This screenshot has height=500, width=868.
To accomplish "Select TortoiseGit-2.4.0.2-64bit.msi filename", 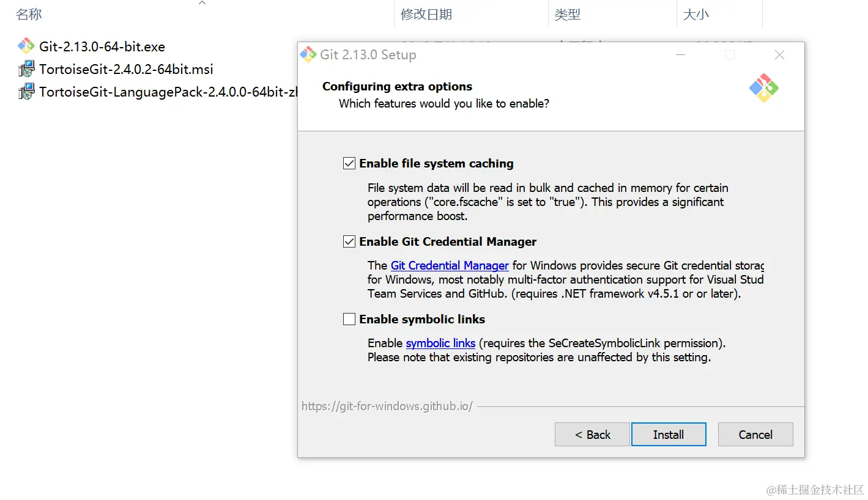I will (x=126, y=69).
